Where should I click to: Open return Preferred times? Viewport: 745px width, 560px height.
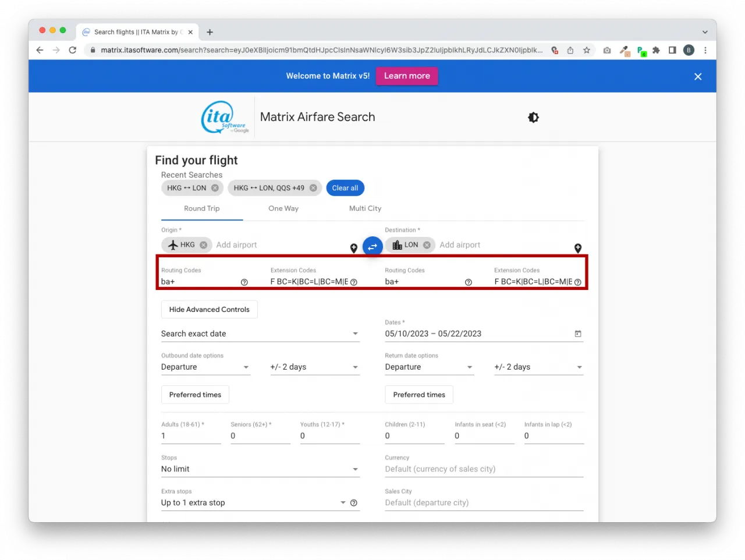pyautogui.click(x=419, y=395)
